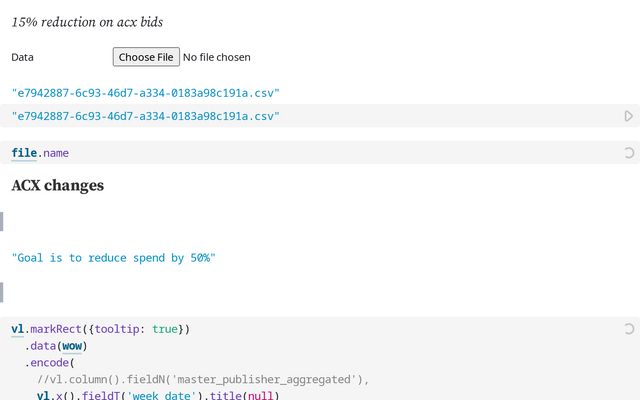Click into the file.name code cell
The height and width of the screenshot is (400, 640).
(x=300, y=153)
